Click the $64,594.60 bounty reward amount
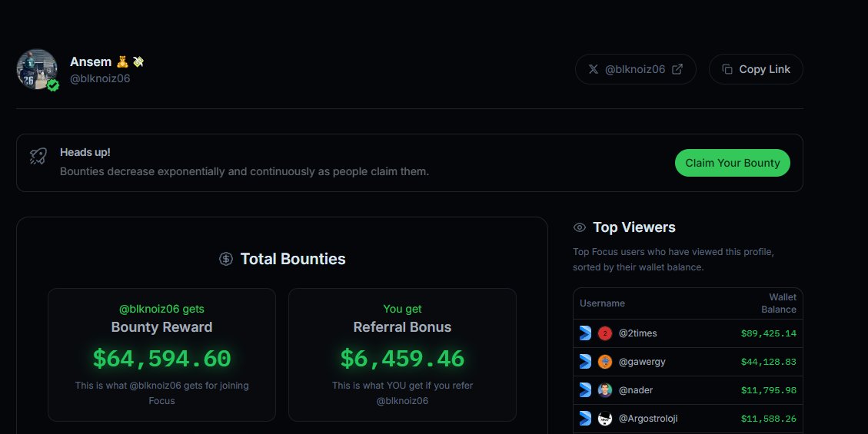 [161, 358]
